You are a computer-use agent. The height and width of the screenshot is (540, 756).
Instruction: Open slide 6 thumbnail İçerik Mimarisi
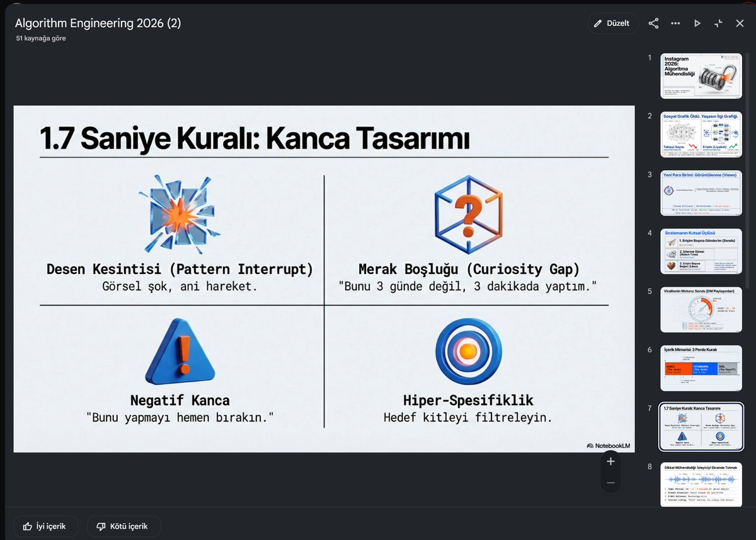coord(701,368)
